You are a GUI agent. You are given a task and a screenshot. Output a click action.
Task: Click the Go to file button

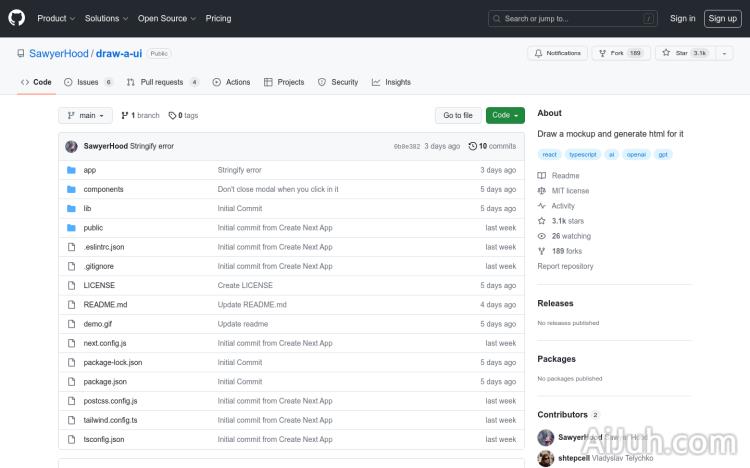[x=458, y=115]
